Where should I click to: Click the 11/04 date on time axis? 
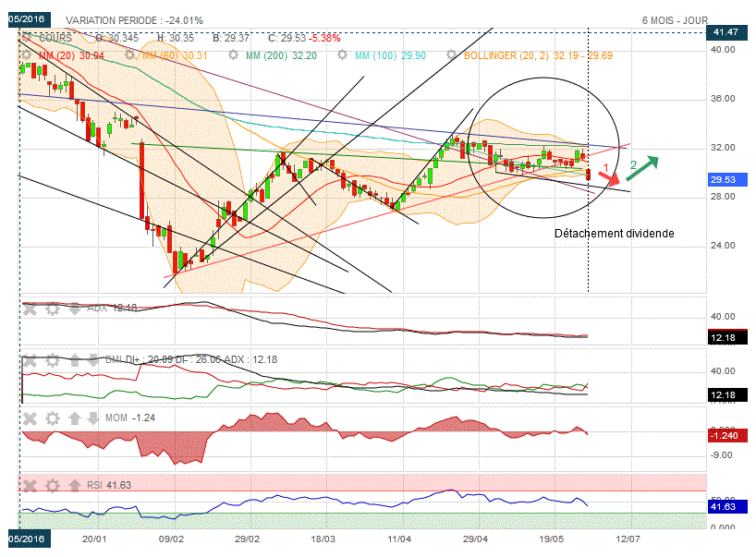pyautogui.click(x=399, y=539)
